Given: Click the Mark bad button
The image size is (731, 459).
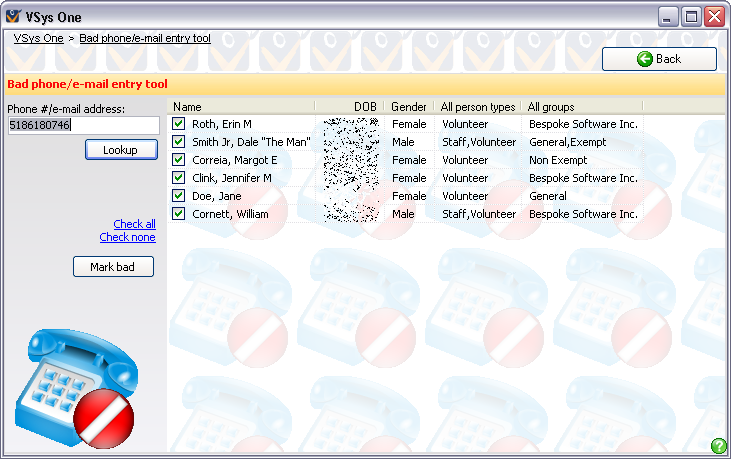Looking at the screenshot, I should pos(113,267).
